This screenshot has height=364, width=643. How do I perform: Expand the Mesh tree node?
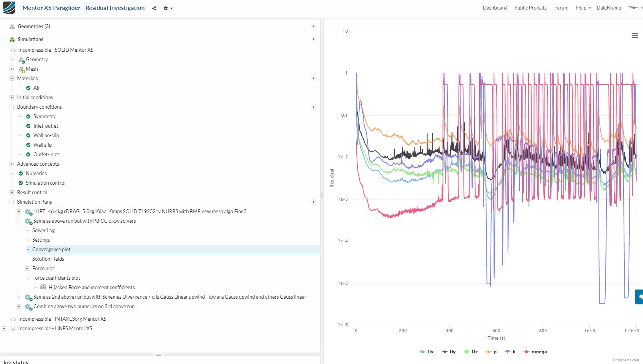[11, 69]
